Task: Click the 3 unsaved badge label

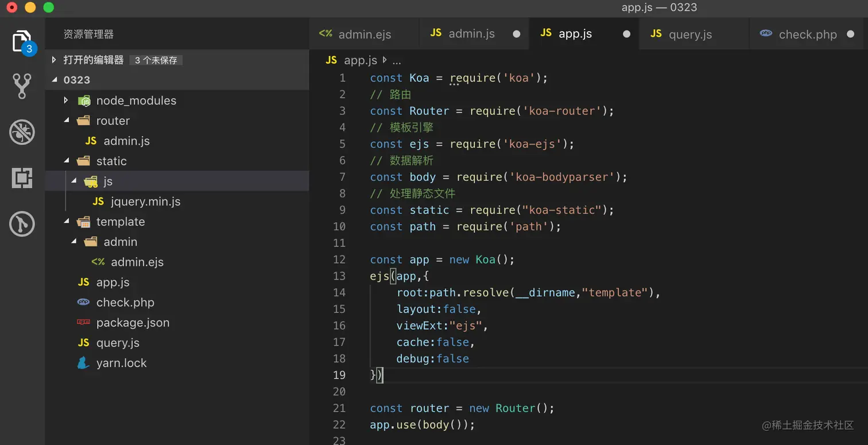Action: pos(156,60)
